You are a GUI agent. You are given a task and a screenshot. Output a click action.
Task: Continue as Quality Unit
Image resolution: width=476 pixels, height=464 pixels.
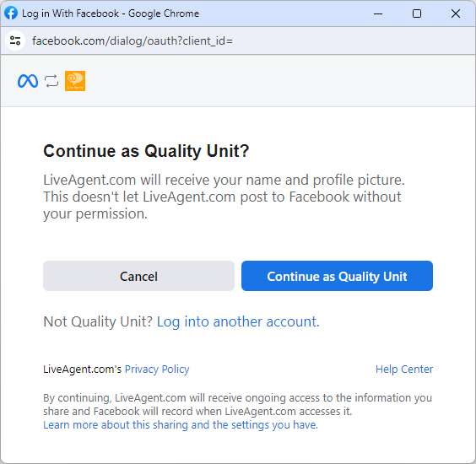337,276
